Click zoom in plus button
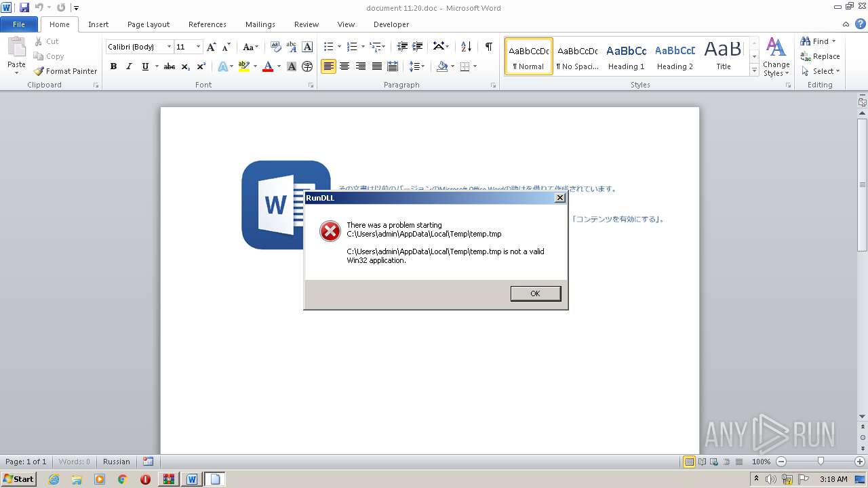The image size is (868, 488). pos(860,462)
